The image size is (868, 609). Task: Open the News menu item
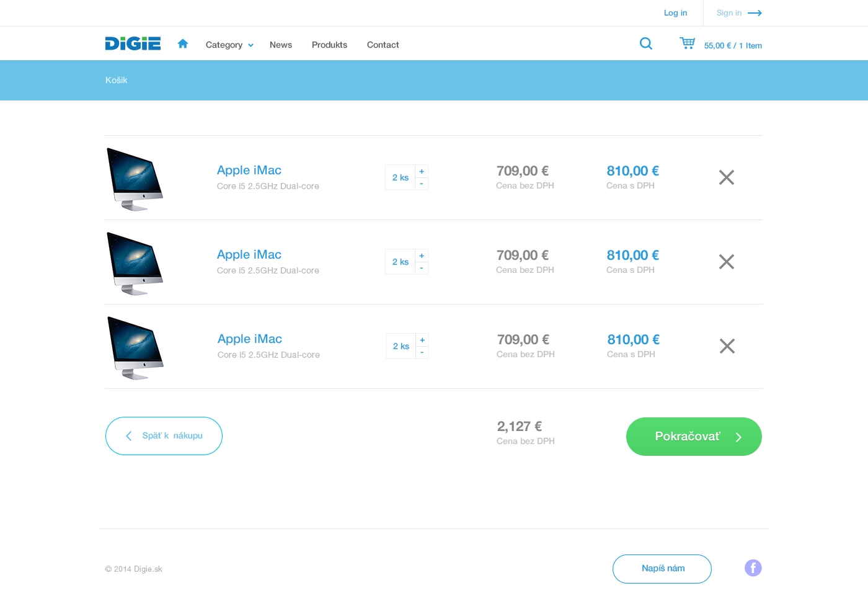(x=281, y=45)
